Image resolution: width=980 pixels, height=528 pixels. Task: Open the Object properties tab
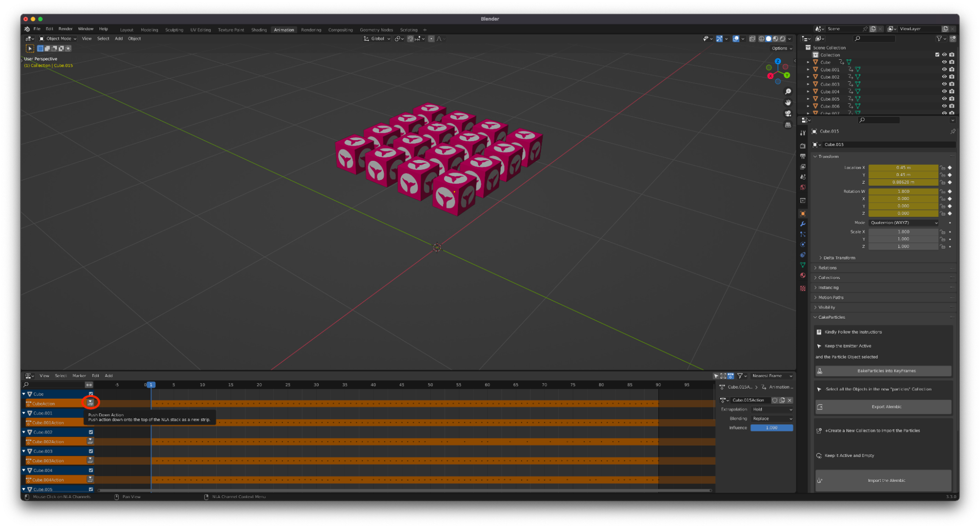[x=803, y=213]
